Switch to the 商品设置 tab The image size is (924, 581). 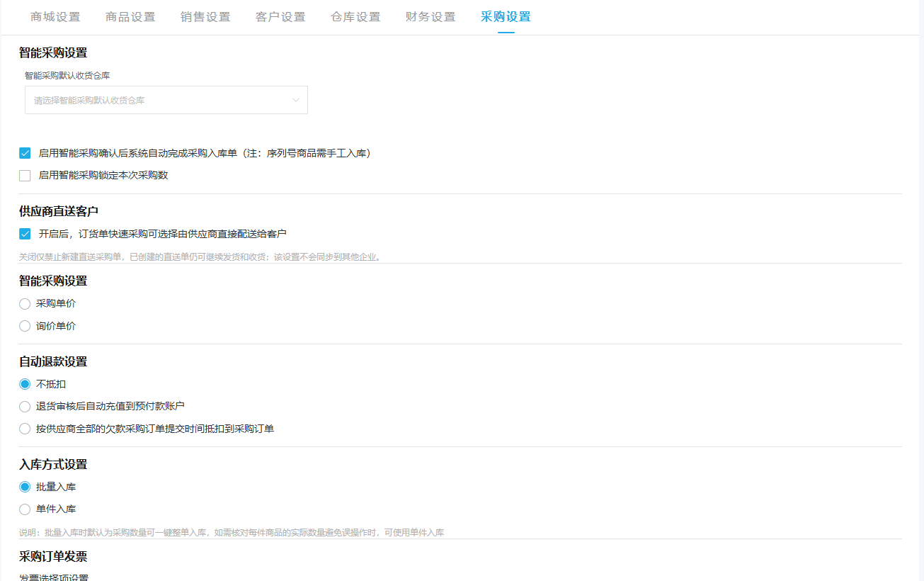tap(130, 17)
